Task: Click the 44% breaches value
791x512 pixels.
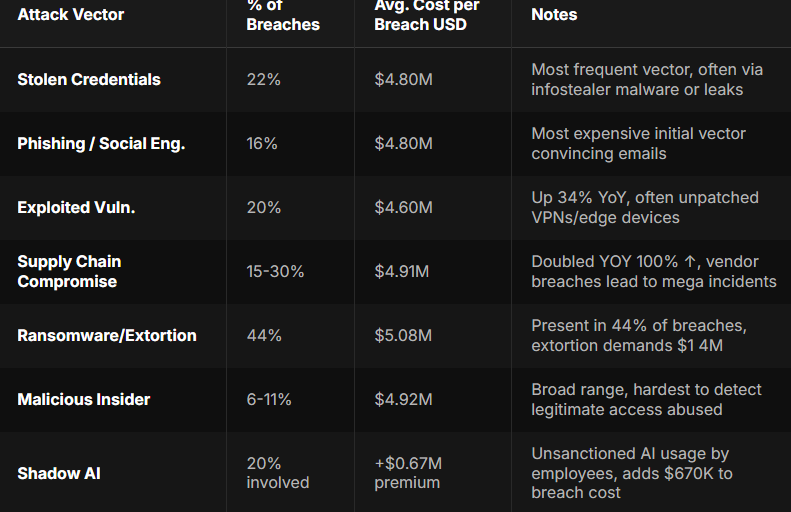Action: click(x=264, y=335)
